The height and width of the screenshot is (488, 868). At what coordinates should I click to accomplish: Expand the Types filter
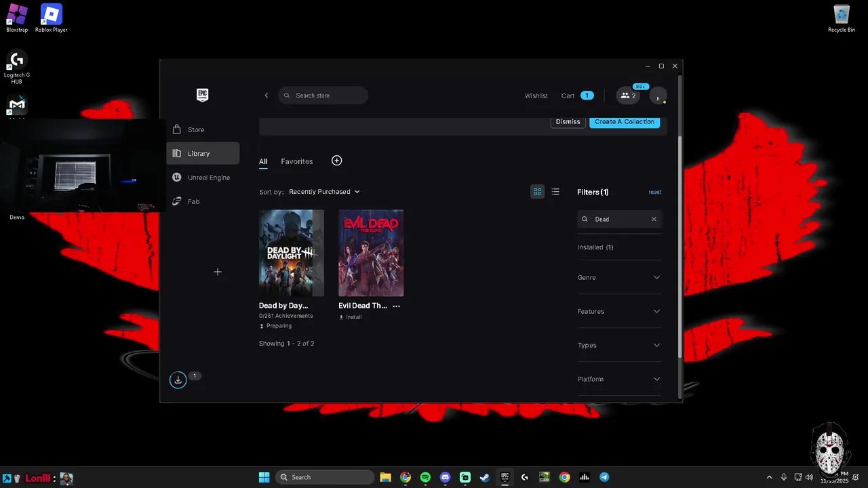[x=618, y=345]
